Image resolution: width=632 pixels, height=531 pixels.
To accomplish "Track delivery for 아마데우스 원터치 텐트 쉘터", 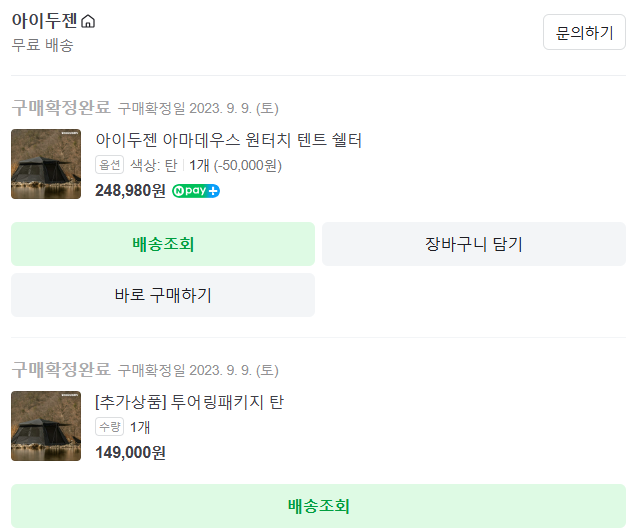I will pos(163,244).
